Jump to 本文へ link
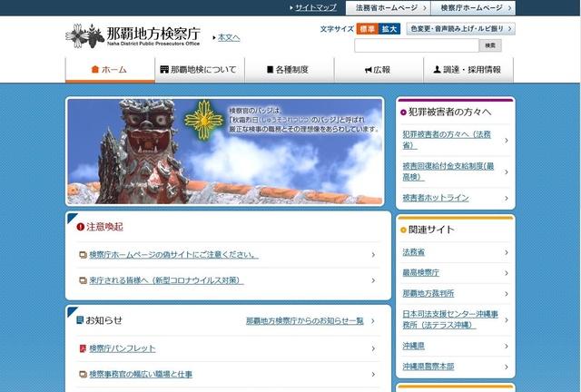Image resolution: width=581 pixels, height=392 pixels. coord(229,37)
